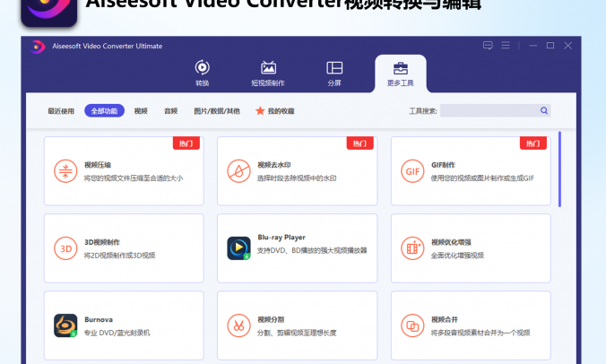This screenshot has width=606, height=364.
Task: Click the GIF制作 icon
Action: 412,171
